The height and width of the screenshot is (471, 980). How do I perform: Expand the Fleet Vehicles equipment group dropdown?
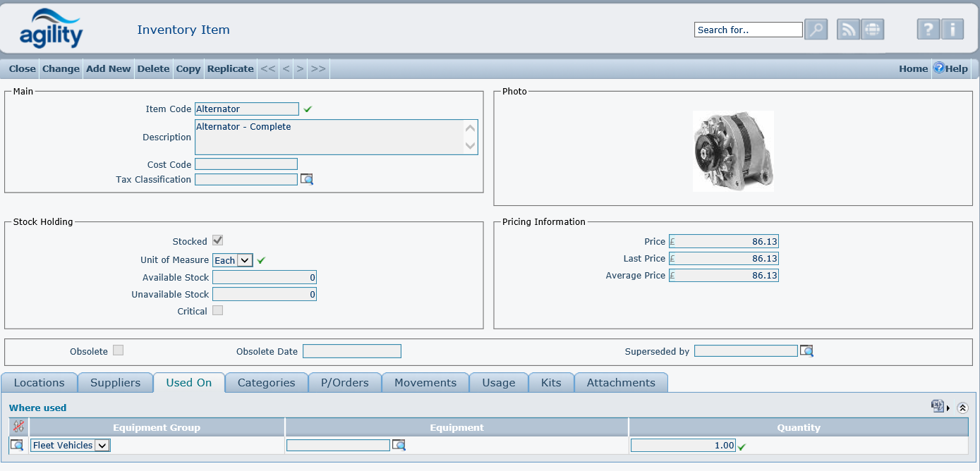[102, 446]
